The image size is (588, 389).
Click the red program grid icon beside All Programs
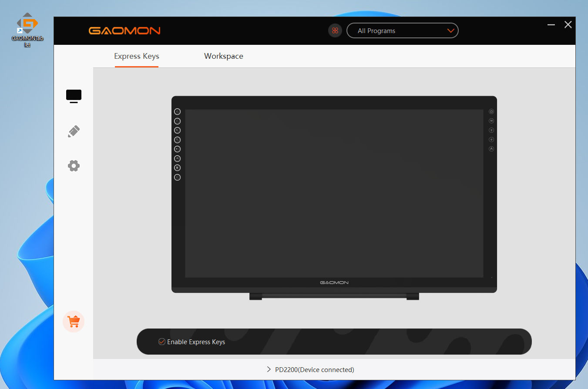(335, 30)
